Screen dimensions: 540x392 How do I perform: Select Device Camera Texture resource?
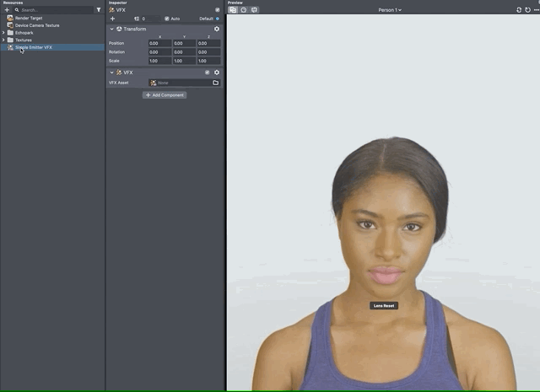pyautogui.click(x=37, y=25)
